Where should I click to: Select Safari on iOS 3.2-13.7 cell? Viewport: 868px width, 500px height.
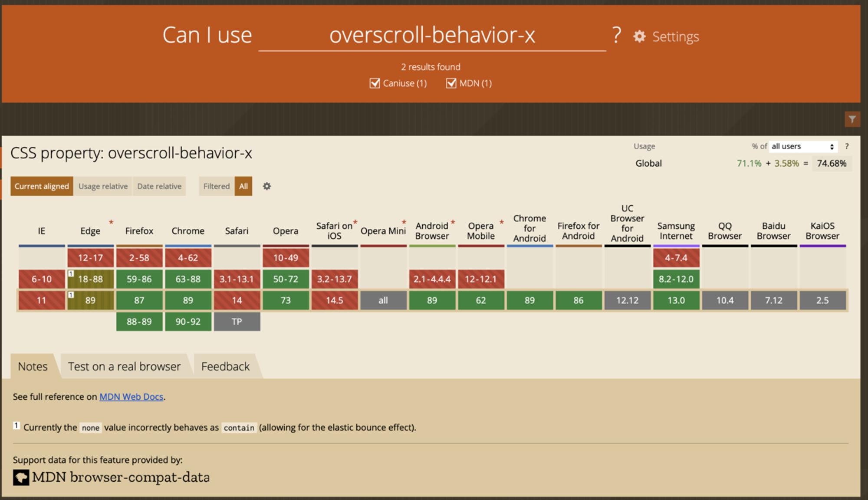pos(334,279)
